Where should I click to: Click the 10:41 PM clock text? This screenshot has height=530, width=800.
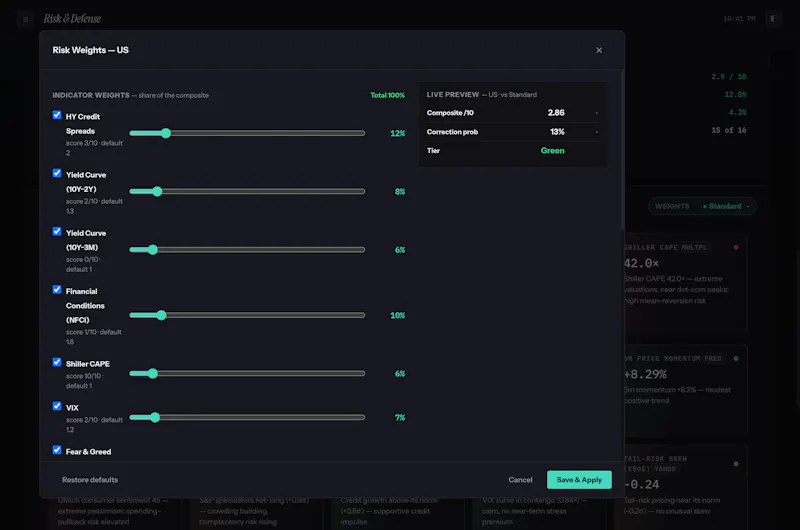(739, 19)
